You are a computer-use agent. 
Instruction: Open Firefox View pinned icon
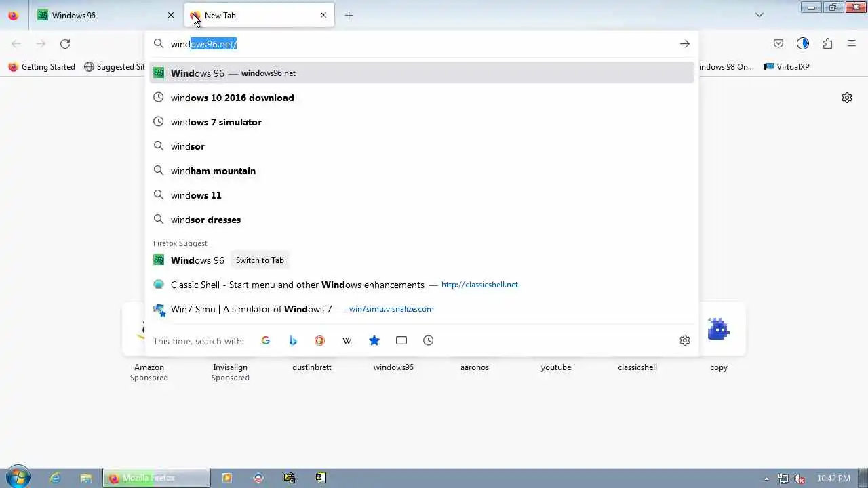pyautogui.click(x=14, y=15)
